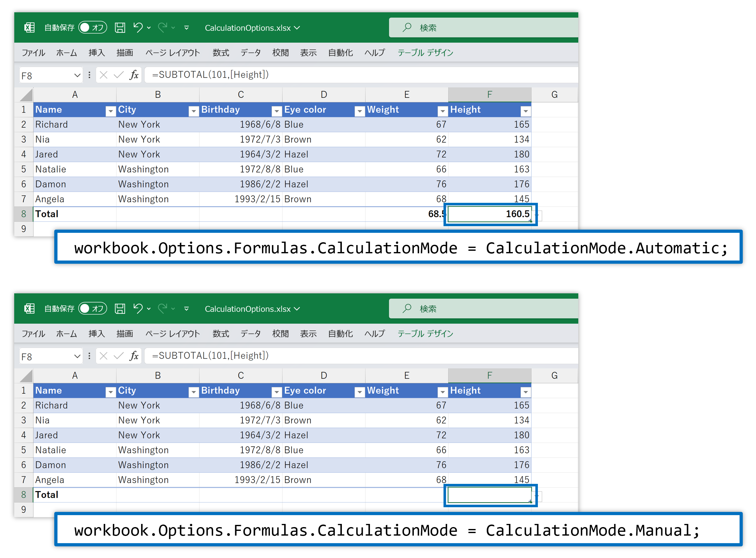Click the search magnifier icon in top window
This screenshot has height=558, width=756.
click(x=407, y=27)
